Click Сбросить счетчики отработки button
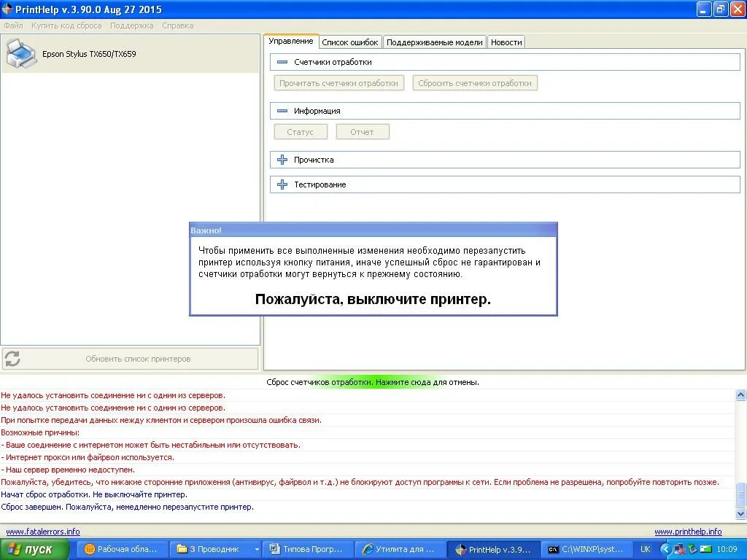Screen dimensions: 747x560 475,83
